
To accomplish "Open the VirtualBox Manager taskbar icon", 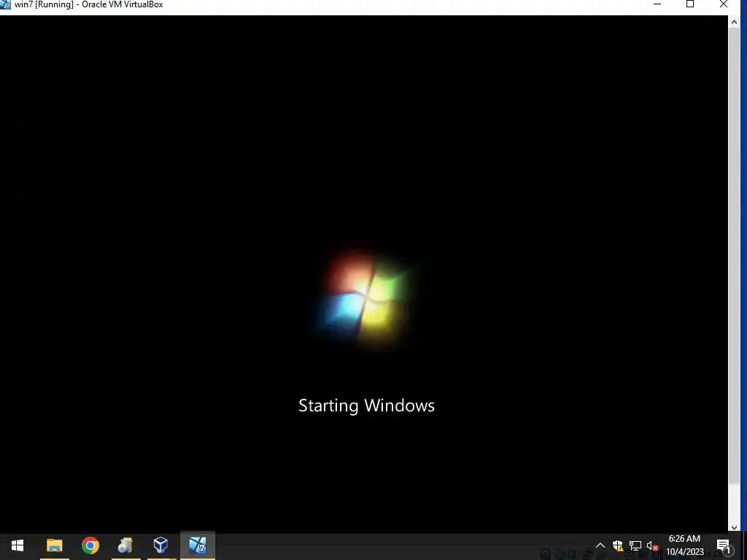I will [161, 545].
